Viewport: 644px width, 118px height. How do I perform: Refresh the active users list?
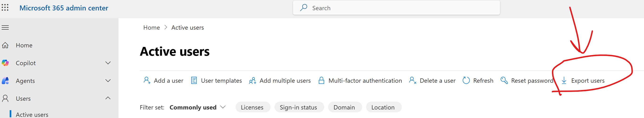pyautogui.click(x=478, y=81)
